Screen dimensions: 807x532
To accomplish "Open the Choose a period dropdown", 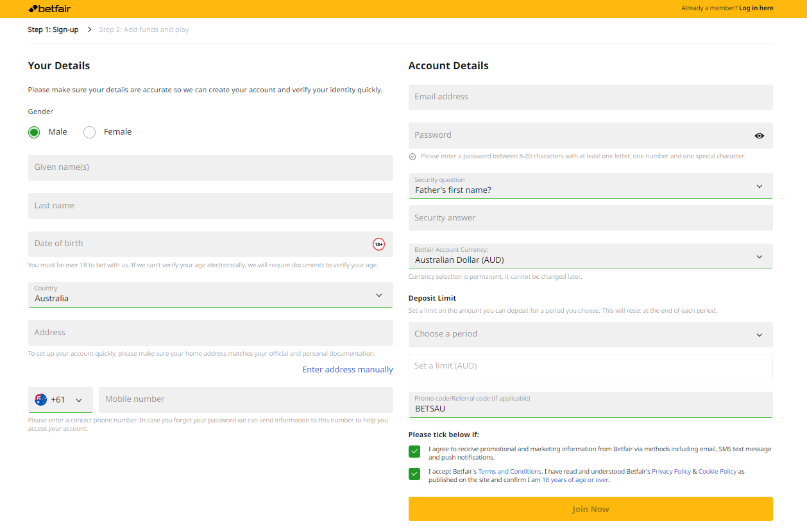I will (x=590, y=335).
